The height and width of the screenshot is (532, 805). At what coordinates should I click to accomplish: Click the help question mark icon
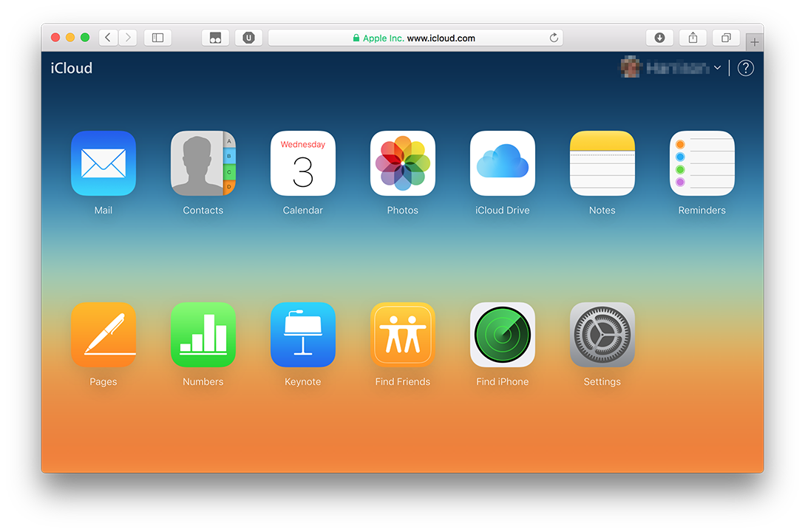pyautogui.click(x=746, y=68)
